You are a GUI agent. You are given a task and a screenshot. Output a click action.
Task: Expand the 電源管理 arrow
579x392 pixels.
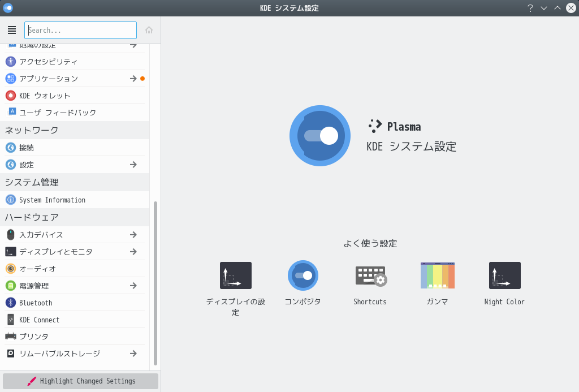pos(133,286)
